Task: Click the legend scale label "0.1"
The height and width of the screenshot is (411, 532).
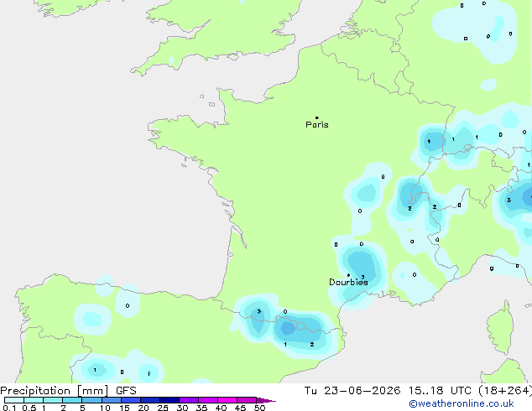Action: coord(9,408)
